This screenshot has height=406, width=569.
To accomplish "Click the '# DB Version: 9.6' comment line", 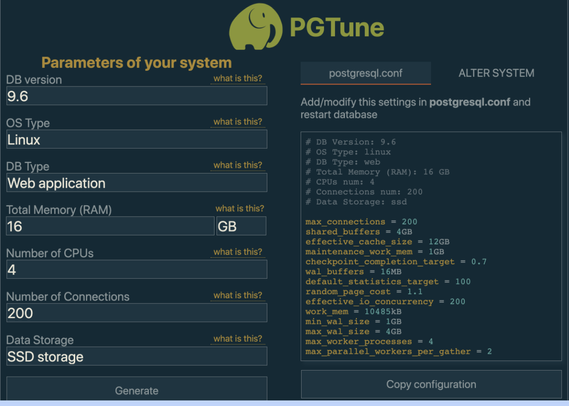I will pos(351,142).
